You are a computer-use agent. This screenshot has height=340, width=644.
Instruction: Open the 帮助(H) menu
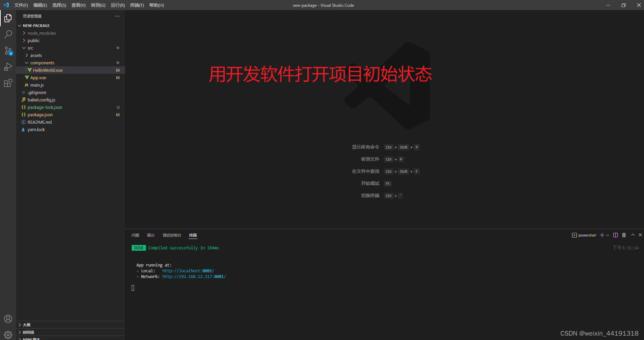click(157, 5)
